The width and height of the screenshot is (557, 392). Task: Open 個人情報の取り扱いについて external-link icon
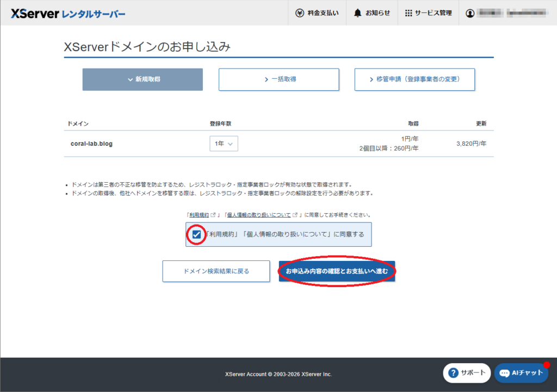click(295, 214)
